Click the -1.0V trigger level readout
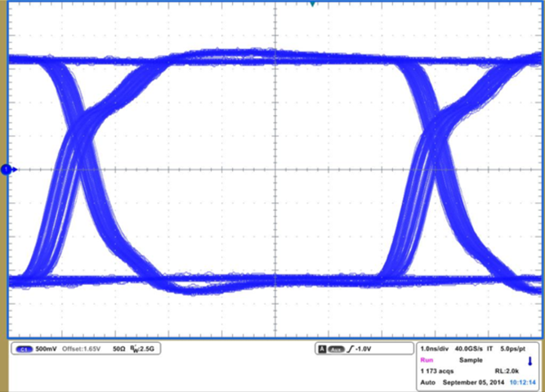The height and width of the screenshot is (392, 545). [x=364, y=349]
